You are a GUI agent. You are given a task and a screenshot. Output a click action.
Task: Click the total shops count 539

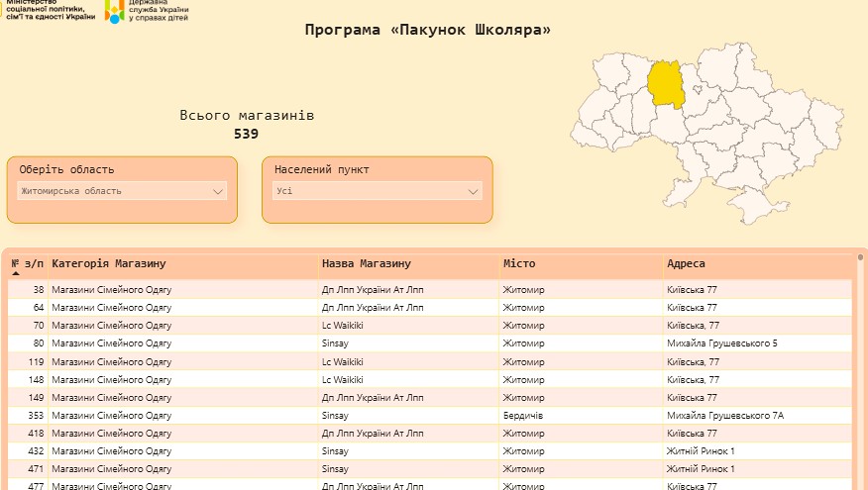point(246,134)
